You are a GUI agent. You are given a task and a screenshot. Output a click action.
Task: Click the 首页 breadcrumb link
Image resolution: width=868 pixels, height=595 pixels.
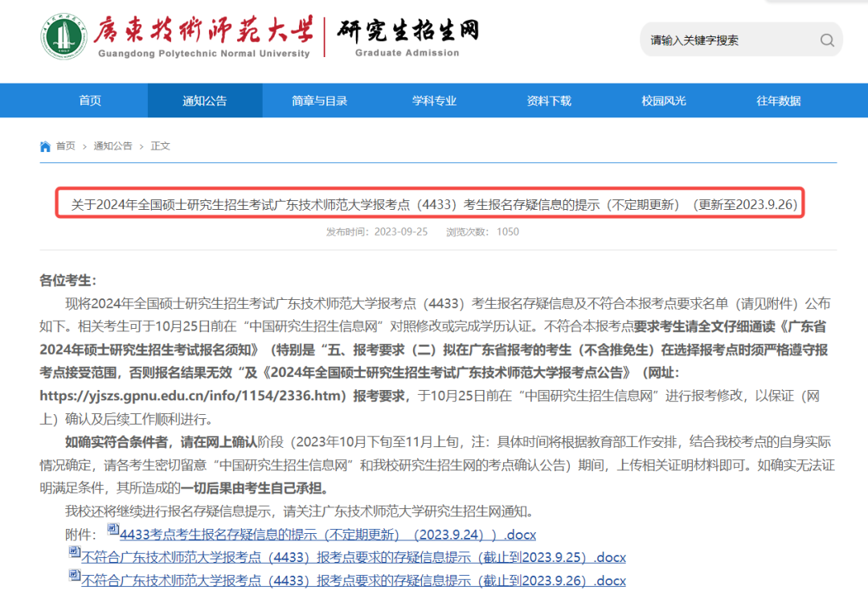[x=65, y=146]
